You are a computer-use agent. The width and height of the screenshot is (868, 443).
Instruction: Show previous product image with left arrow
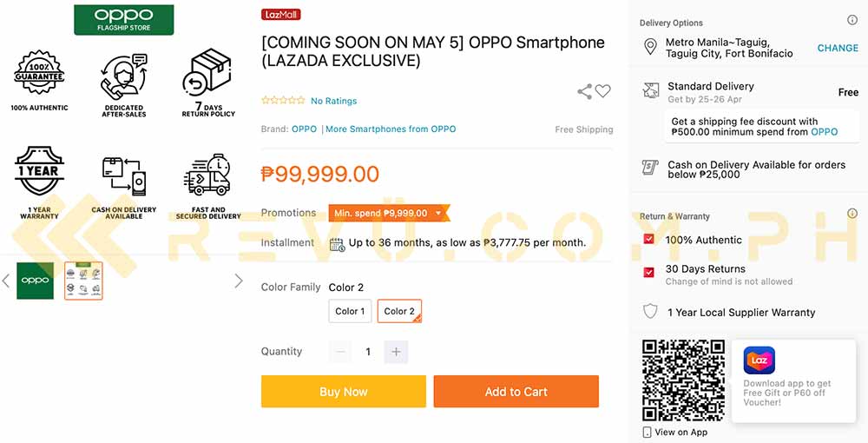(6, 281)
